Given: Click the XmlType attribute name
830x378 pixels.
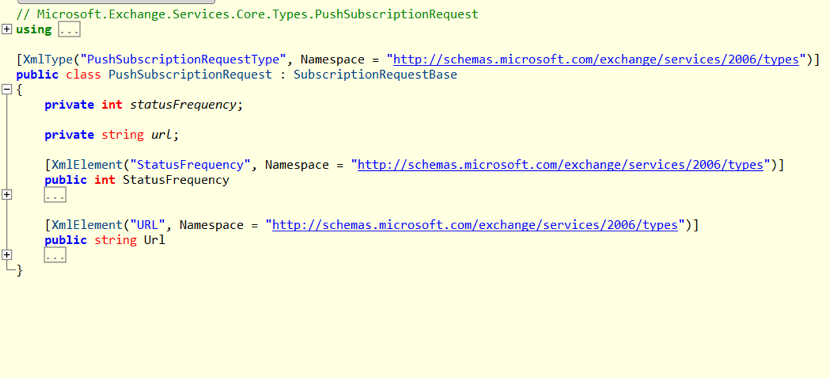Looking at the screenshot, I should point(48,59).
